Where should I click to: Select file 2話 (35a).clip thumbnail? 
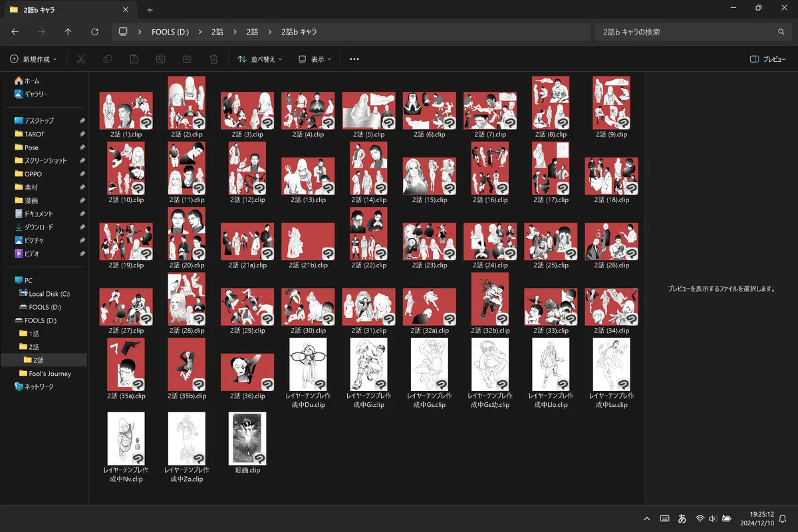click(126, 364)
